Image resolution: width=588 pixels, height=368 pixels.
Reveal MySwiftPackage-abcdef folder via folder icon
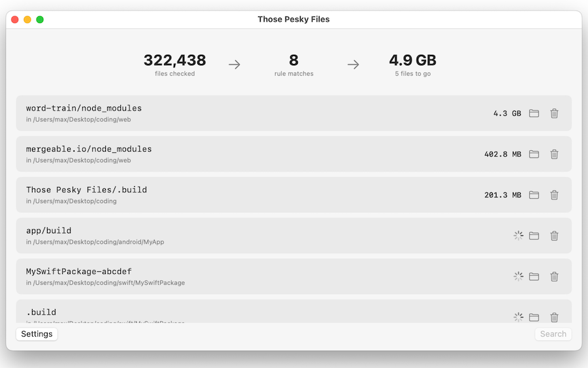534,276
